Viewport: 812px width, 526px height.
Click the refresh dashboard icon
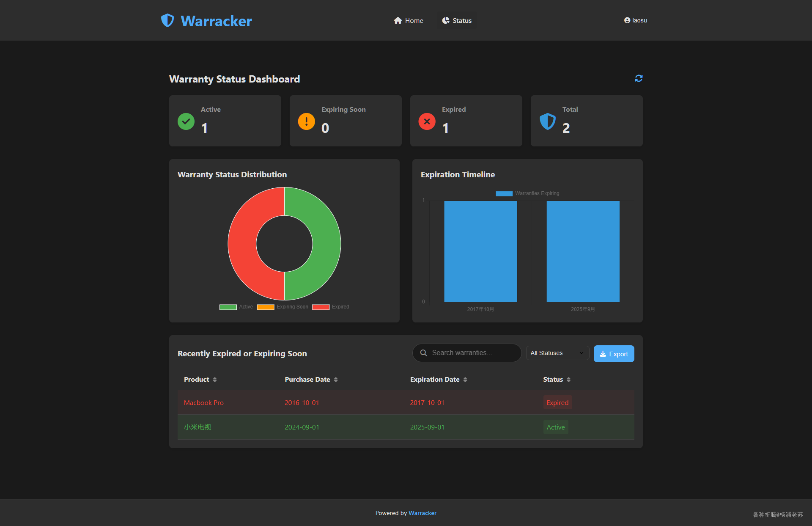pyautogui.click(x=639, y=78)
